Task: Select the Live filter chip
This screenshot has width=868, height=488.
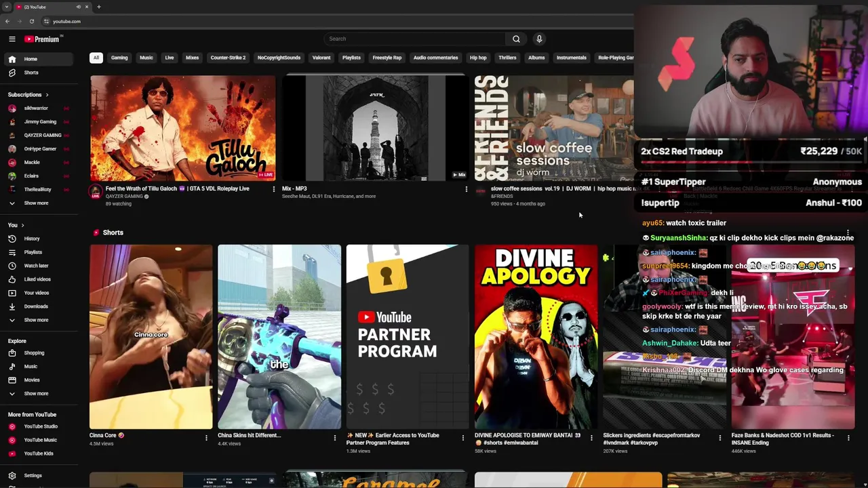Action: pyautogui.click(x=170, y=58)
